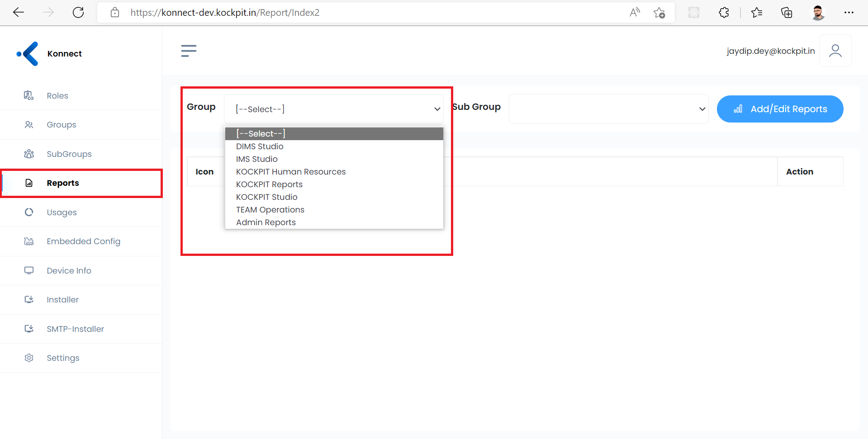Open the Sub Group dropdown

pyautogui.click(x=608, y=109)
